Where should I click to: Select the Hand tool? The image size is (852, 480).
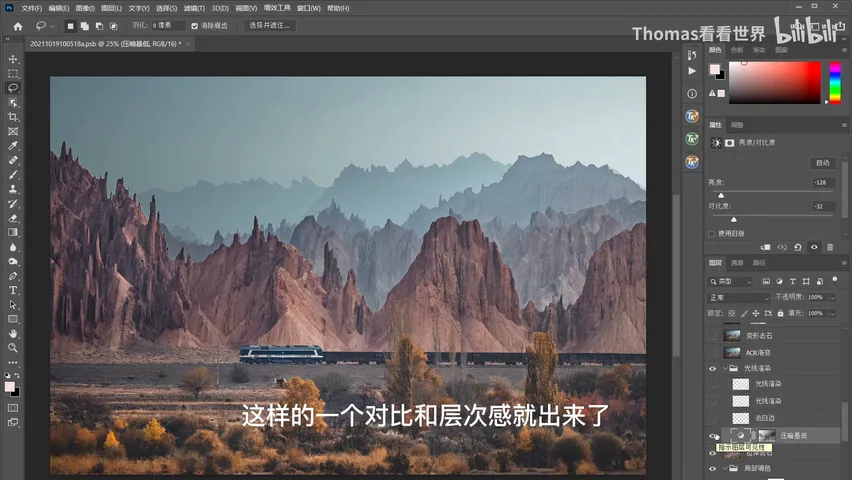[13, 333]
